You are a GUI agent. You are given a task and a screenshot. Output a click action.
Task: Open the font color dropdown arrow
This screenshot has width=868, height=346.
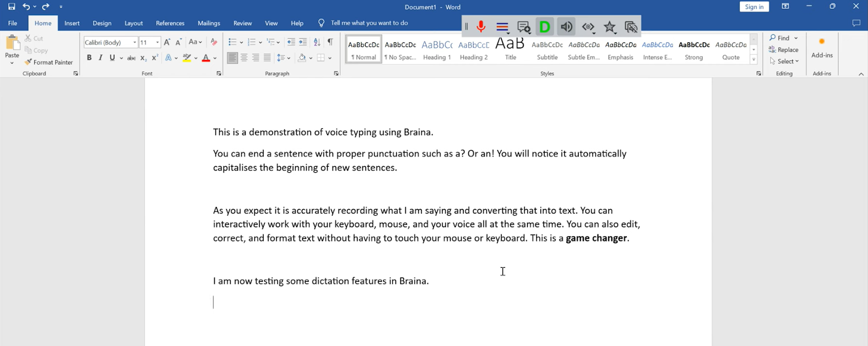(x=215, y=58)
